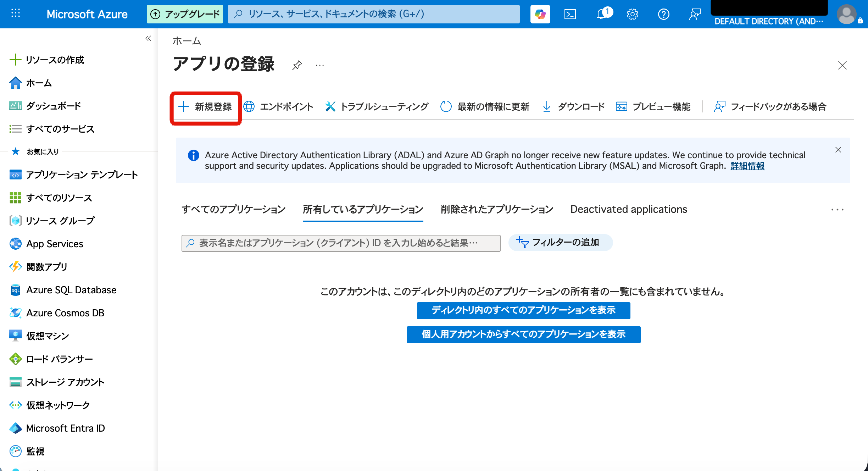This screenshot has width=868, height=471.
Task: Open the header feedback icon
Action: click(695, 14)
